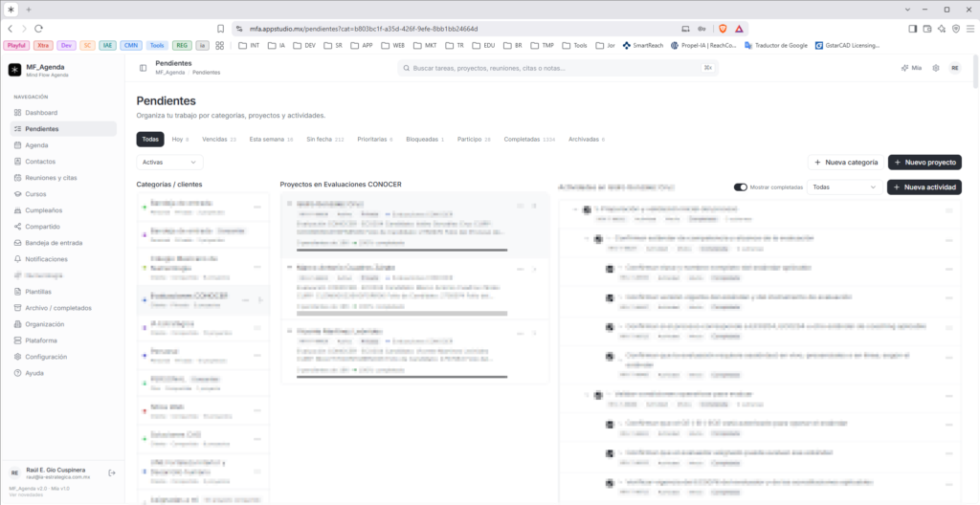Open the Todas activity filter dropdown
Image resolution: width=980 pixels, height=505 pixels.
point(844,187)
